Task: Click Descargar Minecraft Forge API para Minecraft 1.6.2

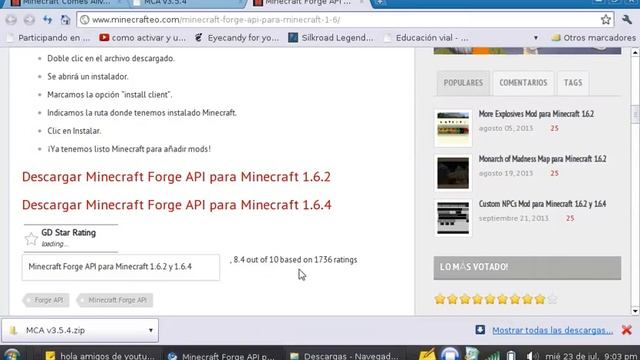Action: pos(176,177)
